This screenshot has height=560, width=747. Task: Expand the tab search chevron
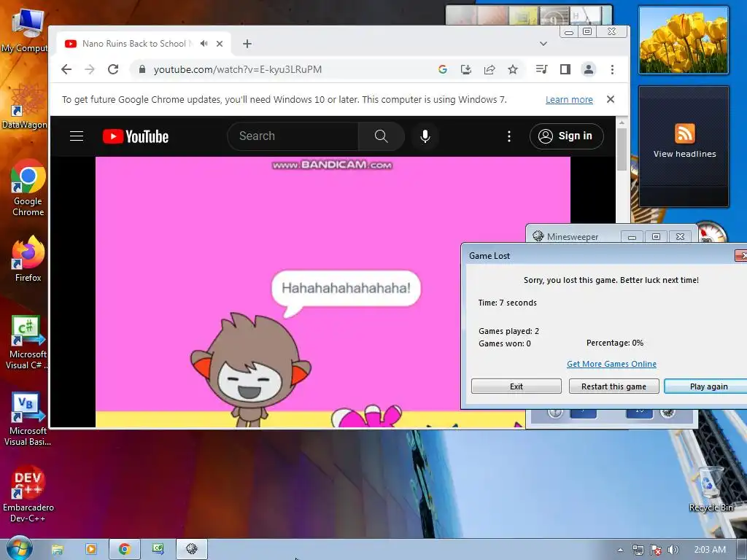tap(543, 44)
